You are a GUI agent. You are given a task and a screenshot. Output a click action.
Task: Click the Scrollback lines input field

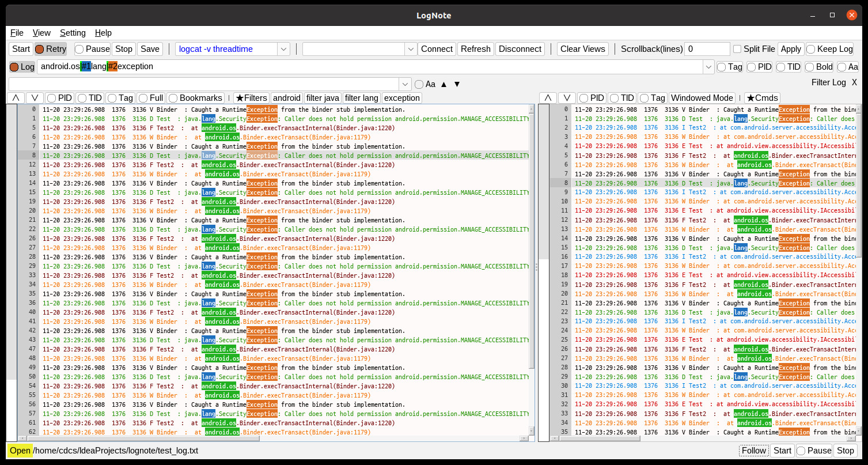tap(707, 49)
